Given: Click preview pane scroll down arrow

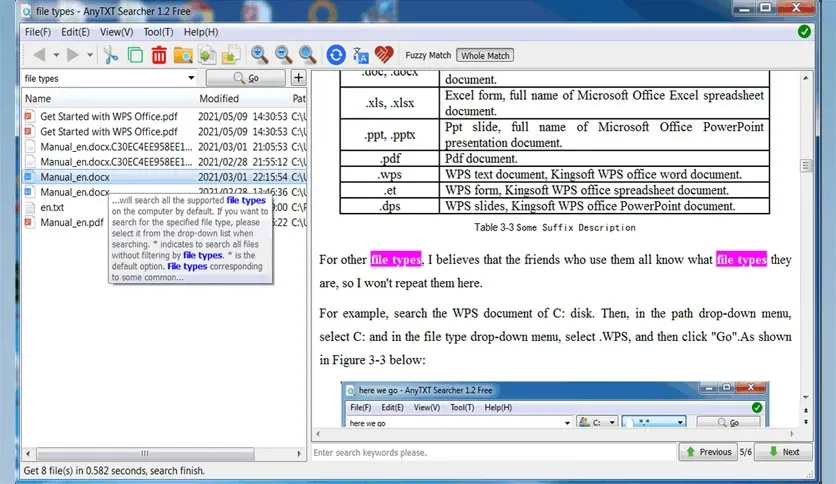Looking at the screenshot, I should pyautogui.click(x=806, y=398).
